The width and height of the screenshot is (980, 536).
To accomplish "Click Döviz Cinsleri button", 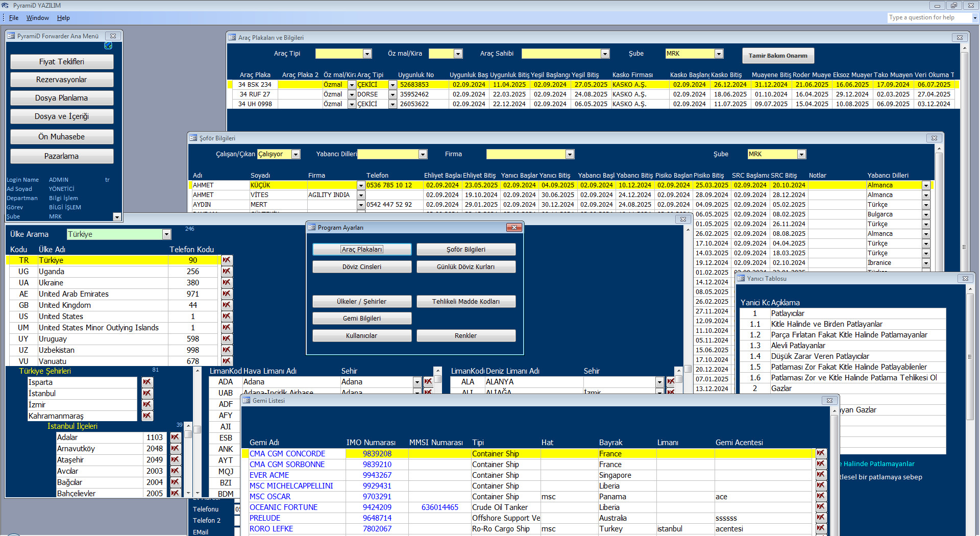I will pyautogui.click(x=362, y=267).
